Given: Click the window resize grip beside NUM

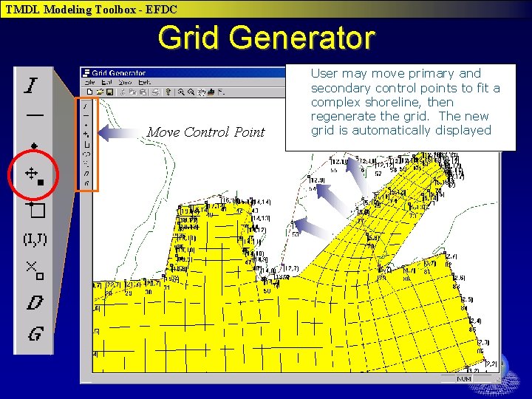Looking at the screenshot, I should pyautogui.click(x=497, y=379).
